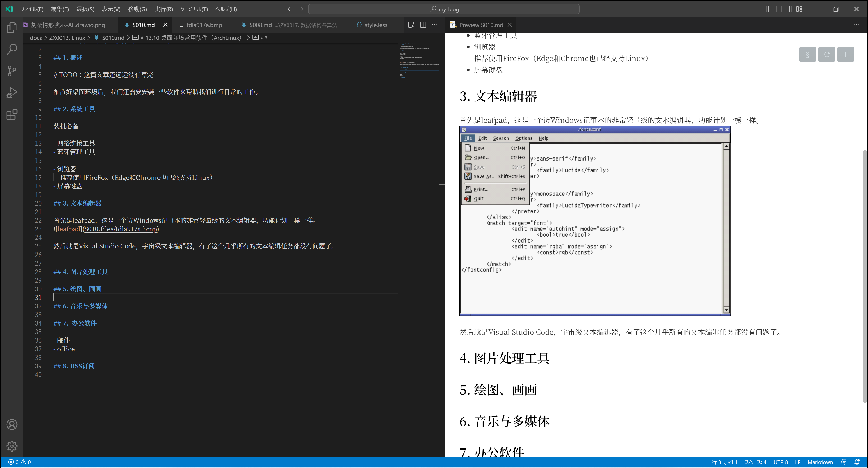Click the notifications bell in status bar
Screen dimensions: 868x468
click(x=857, y=462)
